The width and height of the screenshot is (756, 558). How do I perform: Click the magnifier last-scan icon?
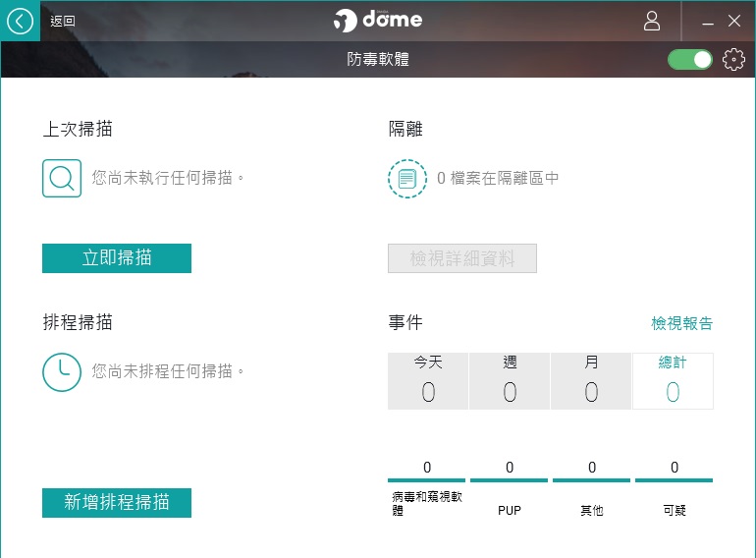point(62,179)
